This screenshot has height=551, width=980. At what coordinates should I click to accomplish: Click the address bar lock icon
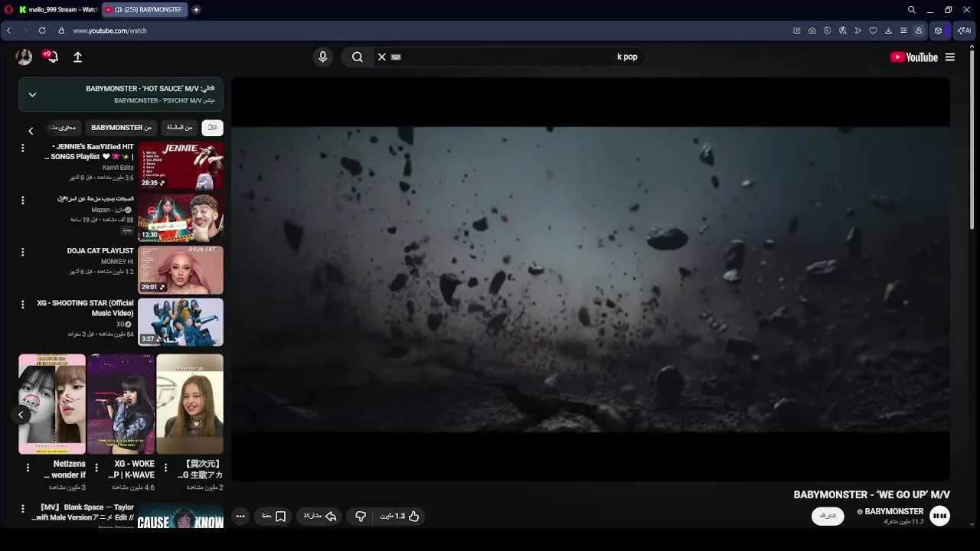[61, 31]
